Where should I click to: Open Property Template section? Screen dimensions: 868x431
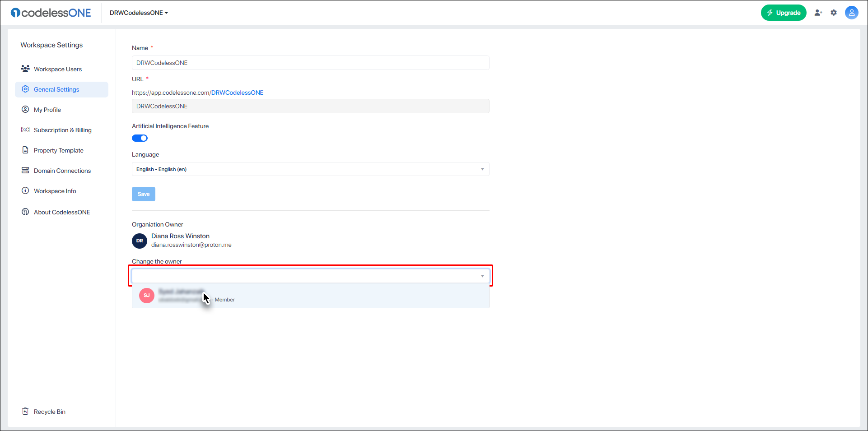[x=61, y=150]
